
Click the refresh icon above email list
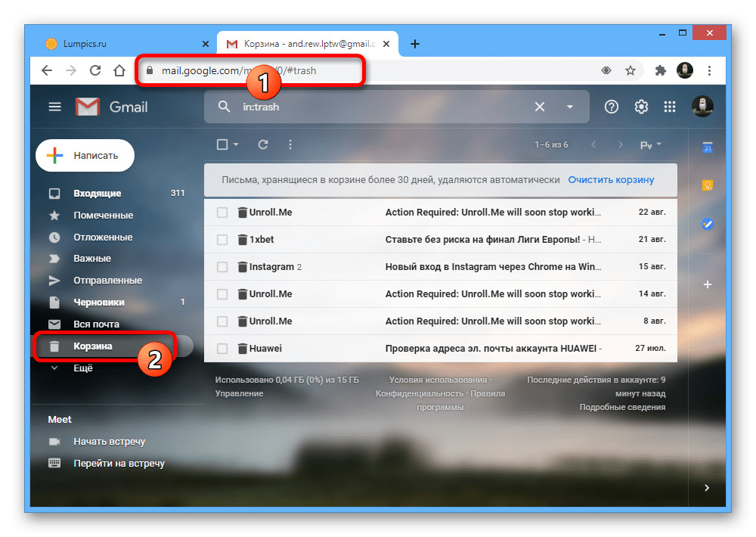point(263,144)
